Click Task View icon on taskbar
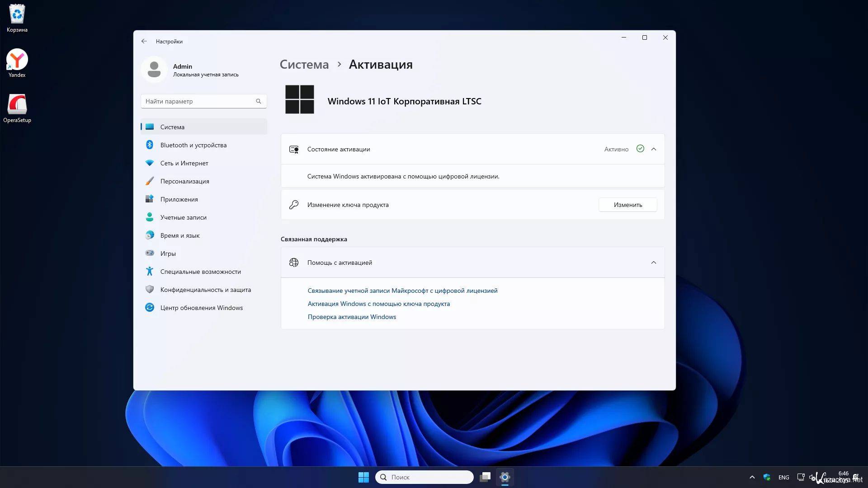The width and height of the screenshot is (868, 488). coord(485,477)
